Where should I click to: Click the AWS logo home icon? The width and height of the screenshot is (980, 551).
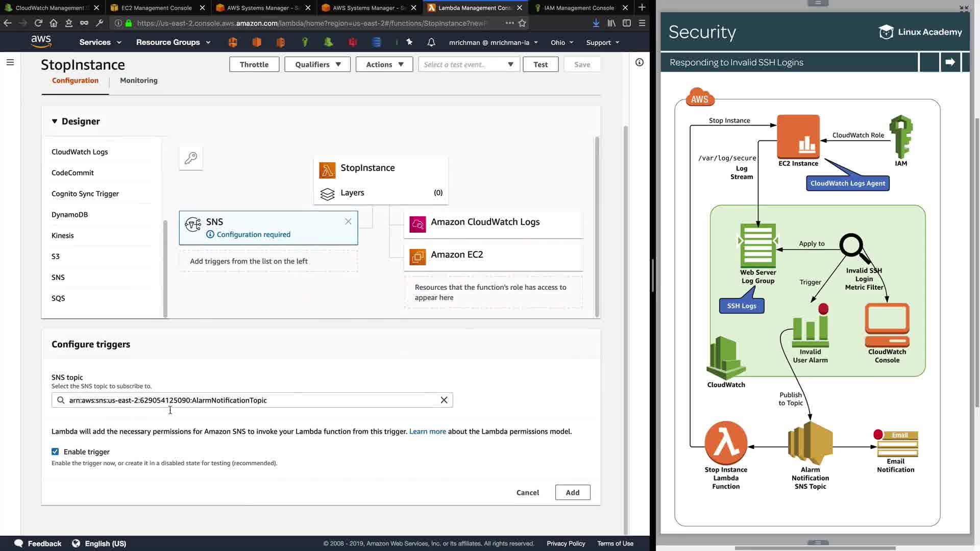[x=41, y=42]
